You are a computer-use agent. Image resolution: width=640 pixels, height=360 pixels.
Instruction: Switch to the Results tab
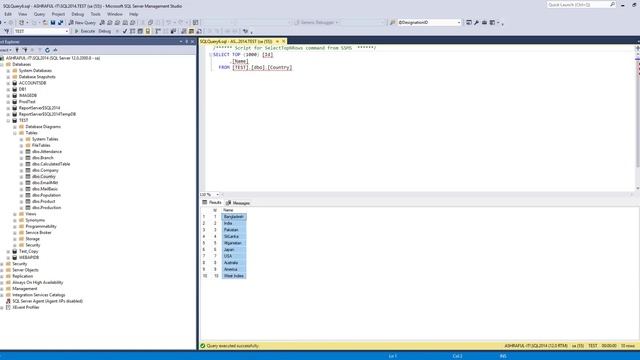click(212, 202)
